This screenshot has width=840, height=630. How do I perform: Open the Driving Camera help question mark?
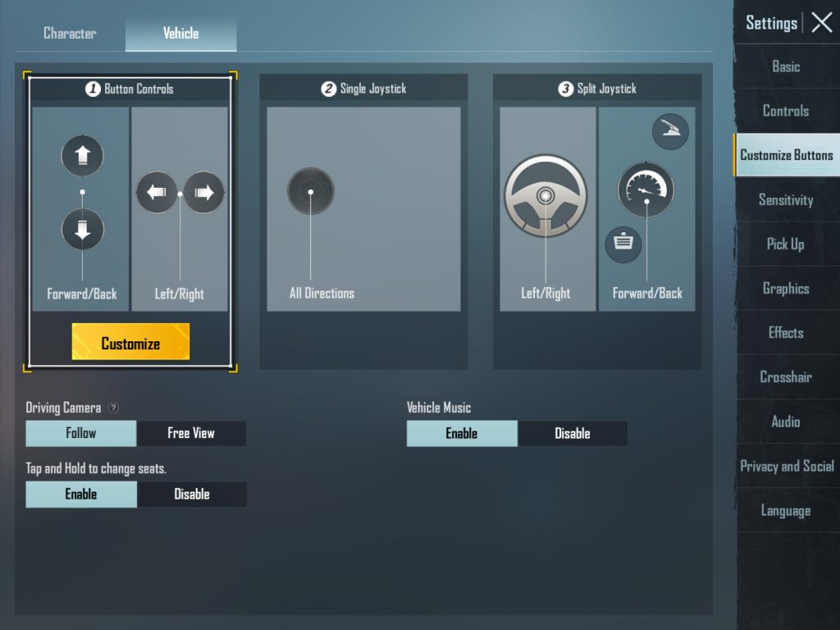pyautogui.click(x=113, y=409)
